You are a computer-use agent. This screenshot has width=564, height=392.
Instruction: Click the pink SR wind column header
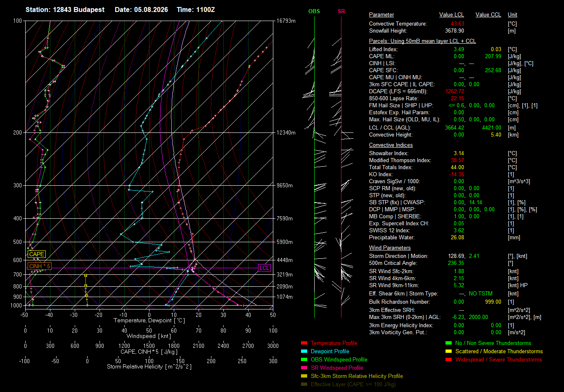click(x=341, y=11)
